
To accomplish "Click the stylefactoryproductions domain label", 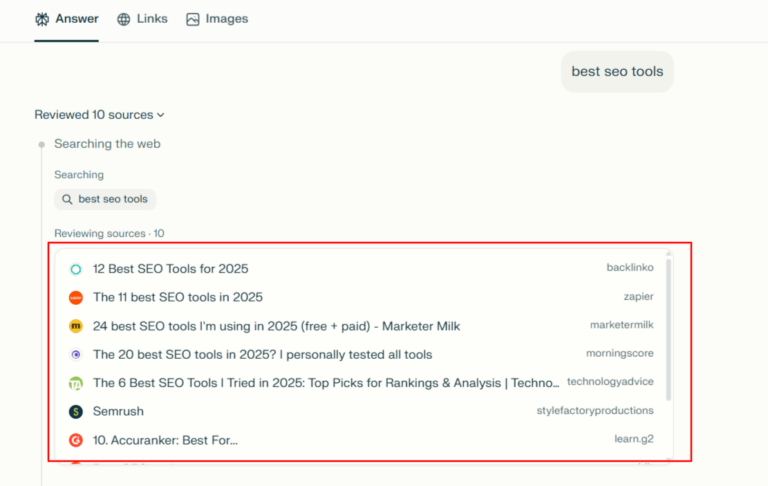I will pyautogui.click(x=595, y=411).
